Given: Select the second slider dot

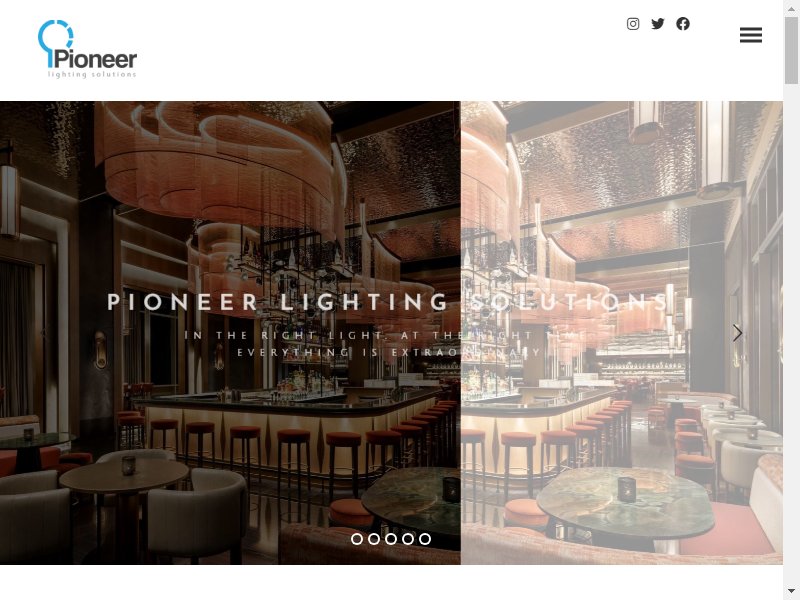Looking at the screenshot, I should click(374, 539).
